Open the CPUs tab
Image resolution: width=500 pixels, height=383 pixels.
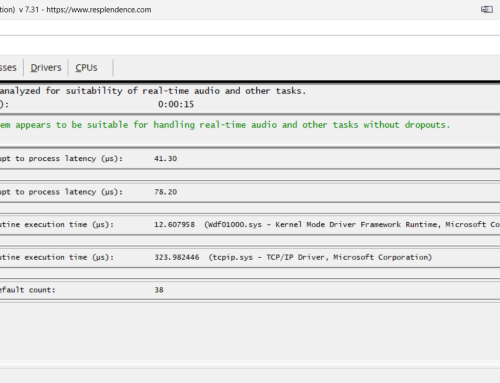pyautogui.click(x=86, y=68)
